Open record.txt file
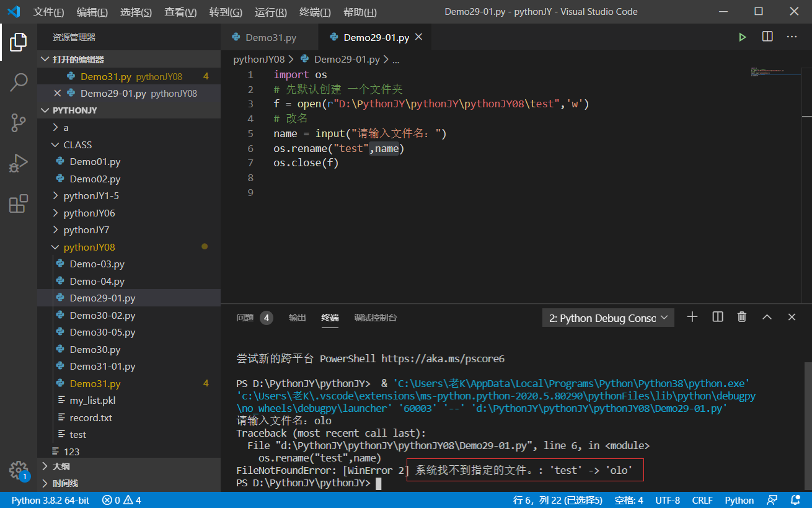Screen dimensions: 812x508 129,417
